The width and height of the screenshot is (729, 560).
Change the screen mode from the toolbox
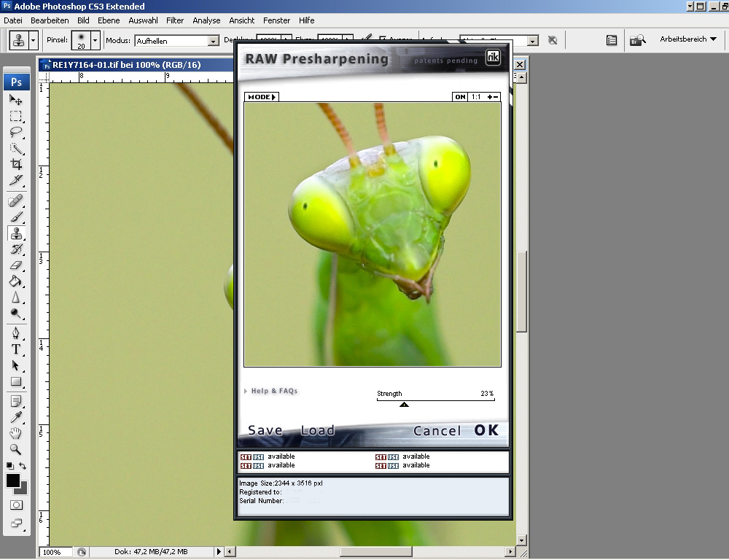tap(16, 524)
